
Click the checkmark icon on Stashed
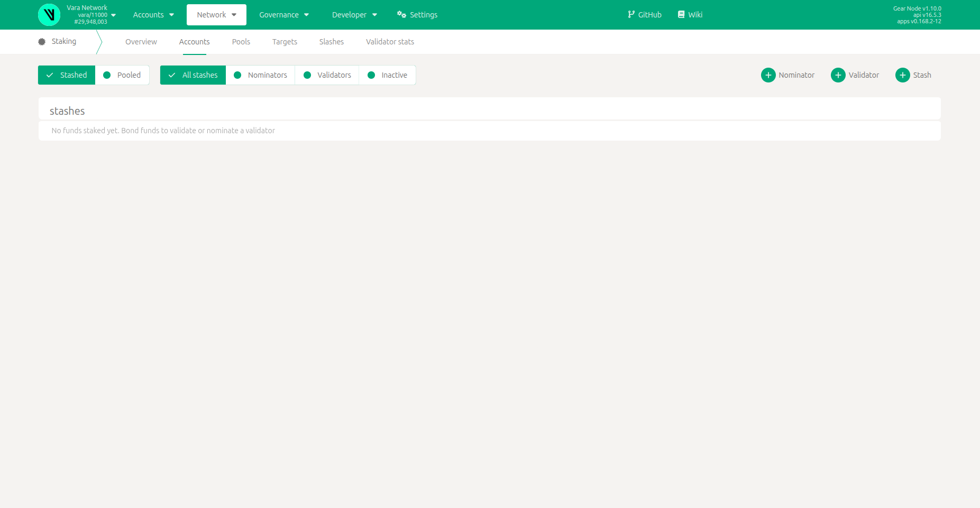(50, 75)
